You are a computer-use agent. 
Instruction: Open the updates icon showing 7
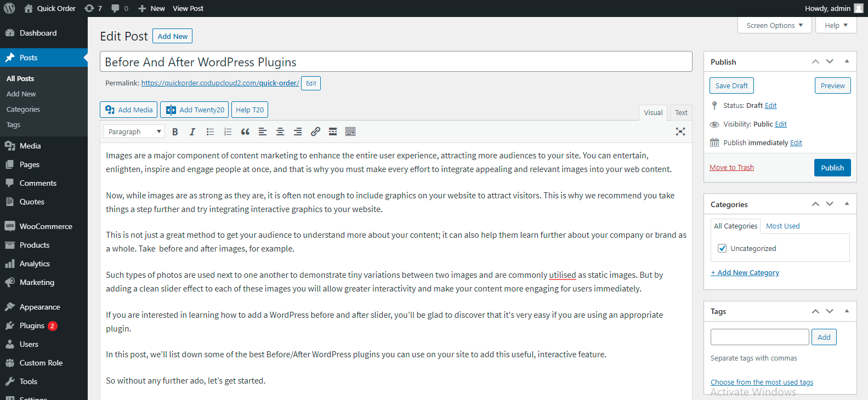[93, 8]
